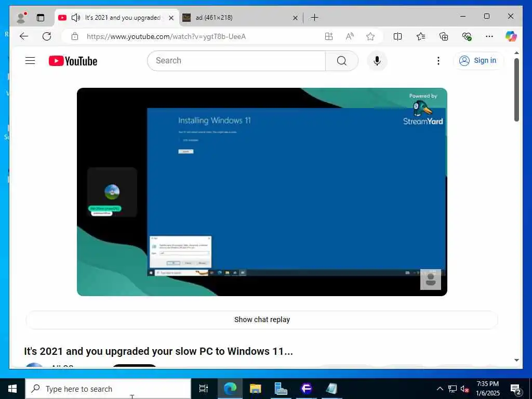The height and width of the screenshot is (399, 532).
Task: Enable Read aloud in address bar
Action: [350, 37]
